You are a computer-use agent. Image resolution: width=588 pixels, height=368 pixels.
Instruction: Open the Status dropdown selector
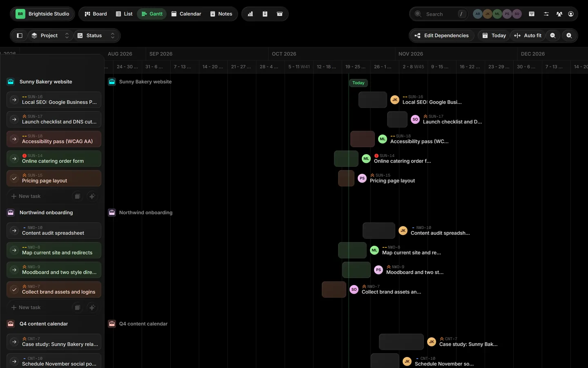click(96, 36)
